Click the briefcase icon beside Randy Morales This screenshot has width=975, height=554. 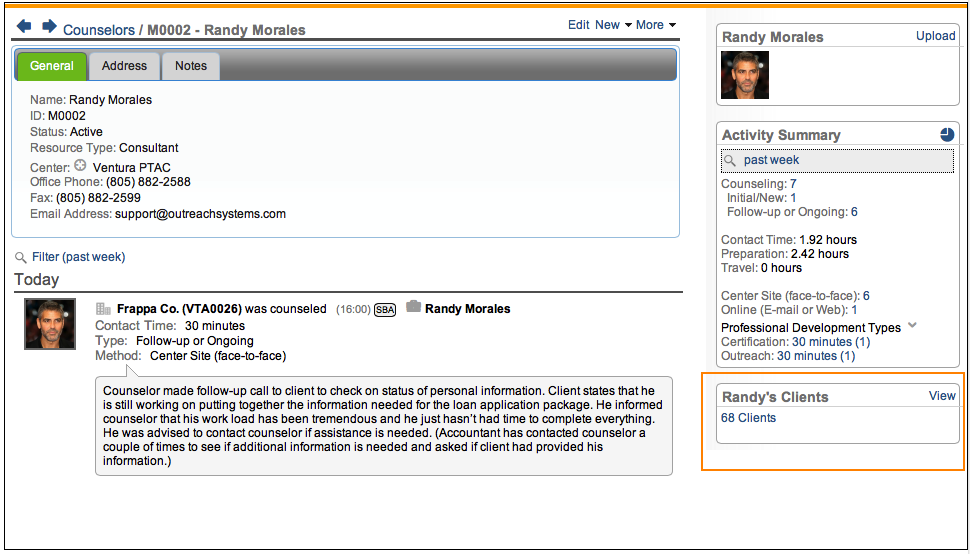[x=413, y=308]
